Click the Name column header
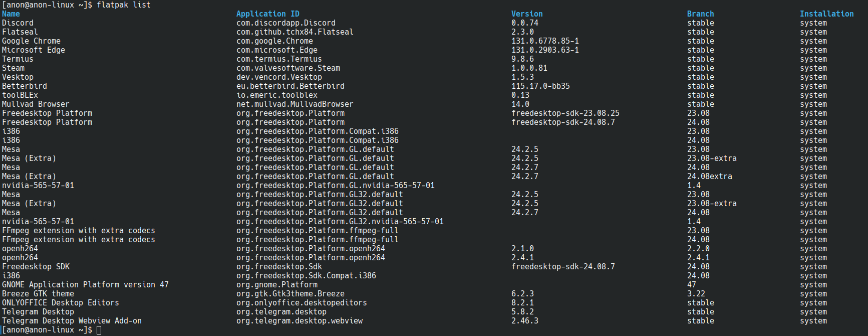Image resolution: width=868 pixels, height=336 pixels. coord(11,14)
